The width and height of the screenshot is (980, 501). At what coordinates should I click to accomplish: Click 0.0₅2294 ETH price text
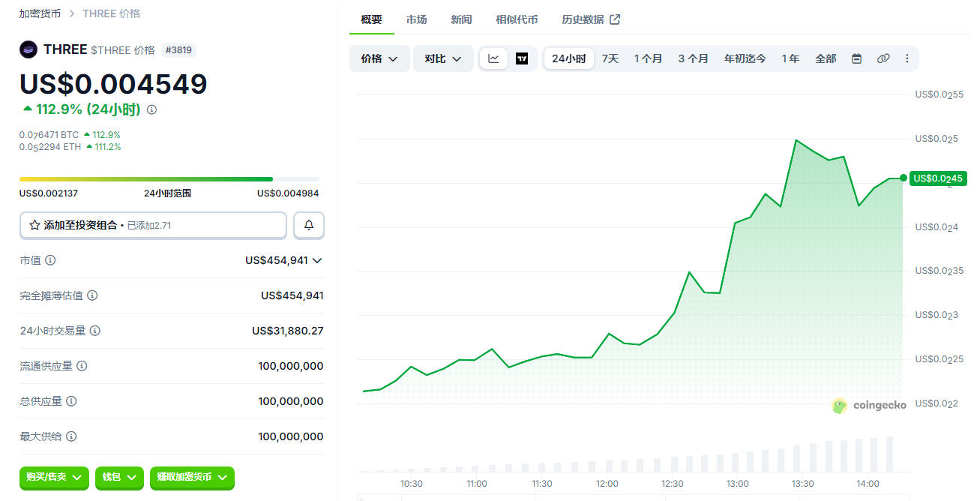50,147
